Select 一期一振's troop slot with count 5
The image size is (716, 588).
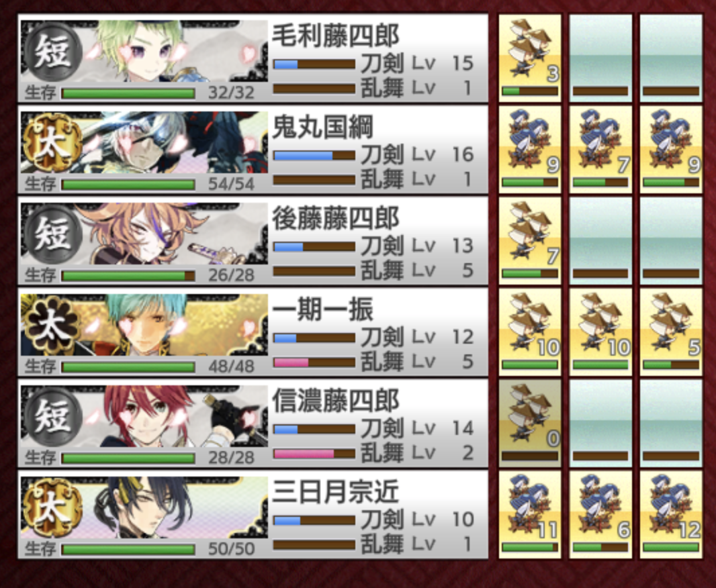click(x=671, y=331)
